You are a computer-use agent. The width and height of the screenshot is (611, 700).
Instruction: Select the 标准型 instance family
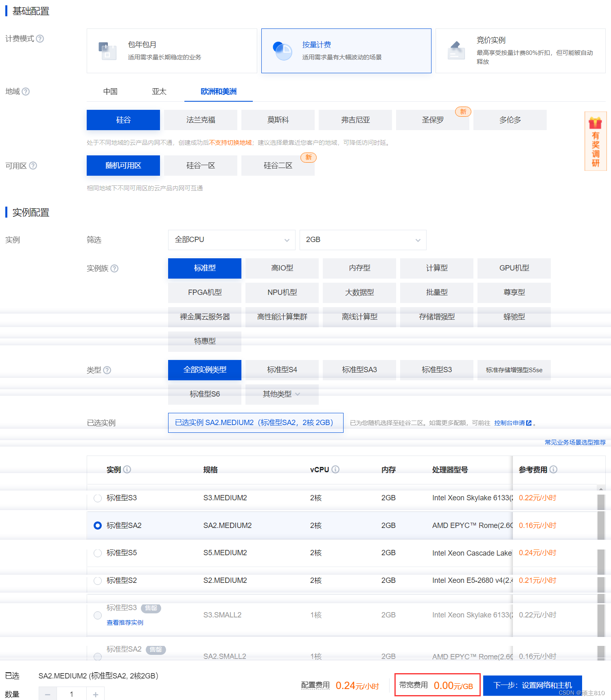(205, 268)
